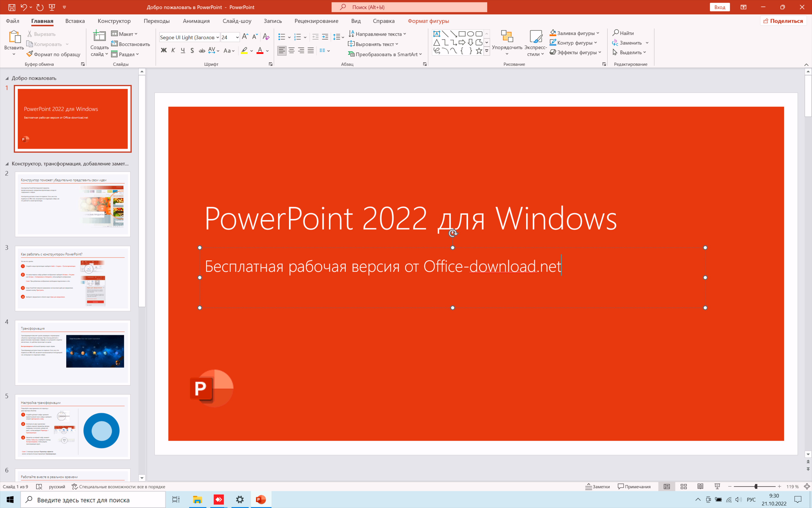
Task: Click Восстановить (Reset) slide button
Action: coord(130,44)
